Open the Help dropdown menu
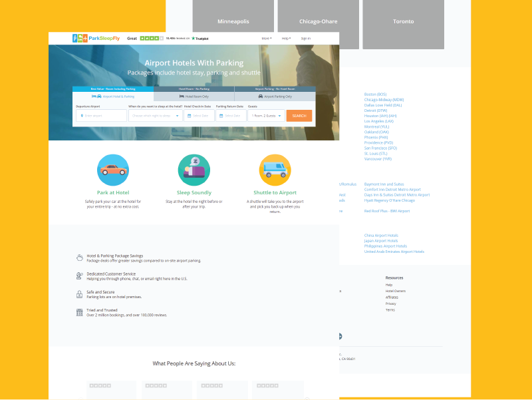 coord(286,39)
